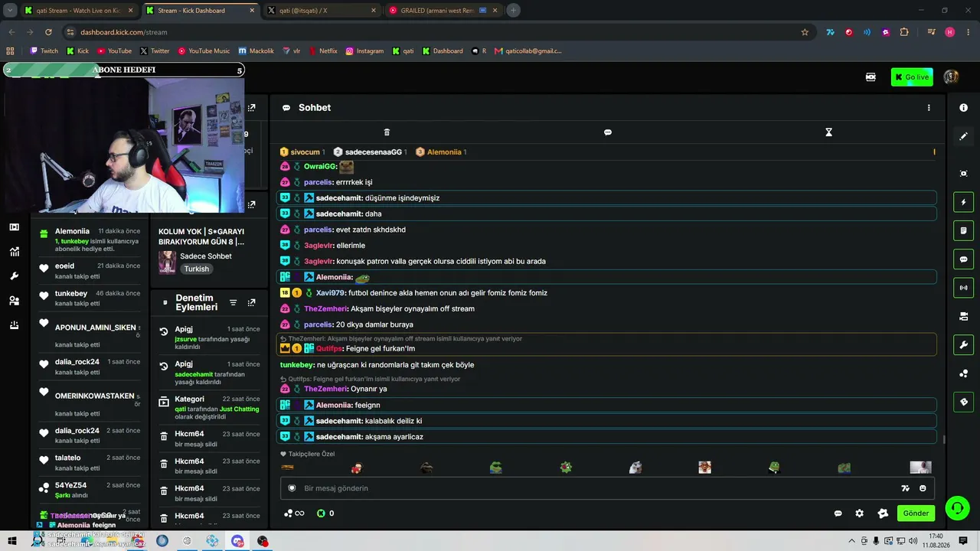Show hidden icons in the system tray
The height and width of the screenshot is (551, 980).
pyautogui.click(x=851, y=541)
